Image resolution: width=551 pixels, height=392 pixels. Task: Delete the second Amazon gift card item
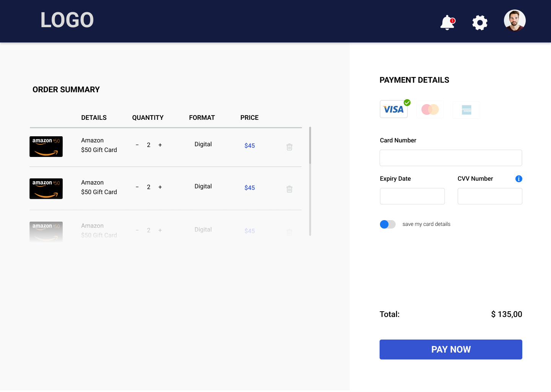click(x=289, y=189)
